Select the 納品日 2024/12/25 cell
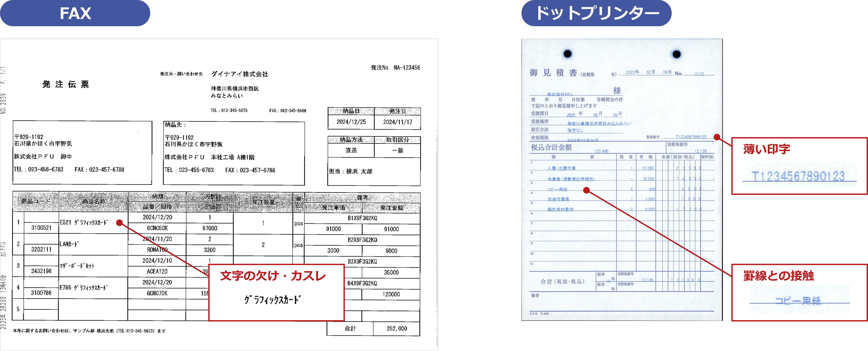Screen dimensions: 868x351 (351, 122)
